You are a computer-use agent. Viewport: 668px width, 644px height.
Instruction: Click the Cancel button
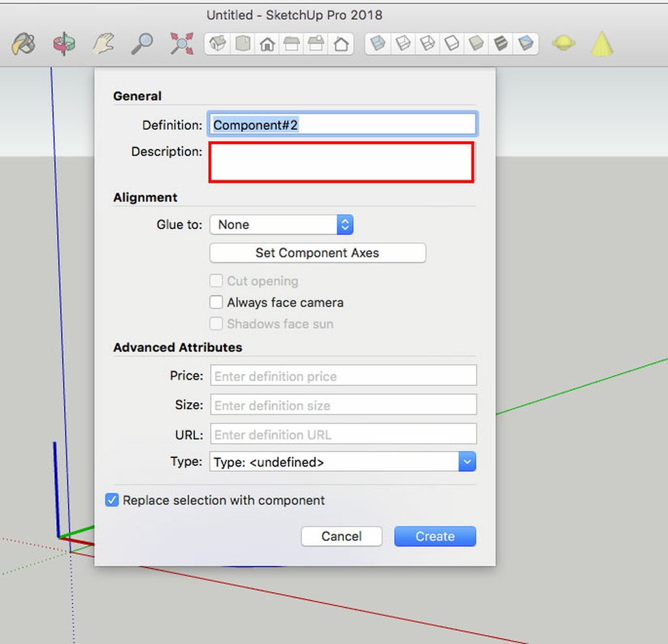click(x=341, y=536)
